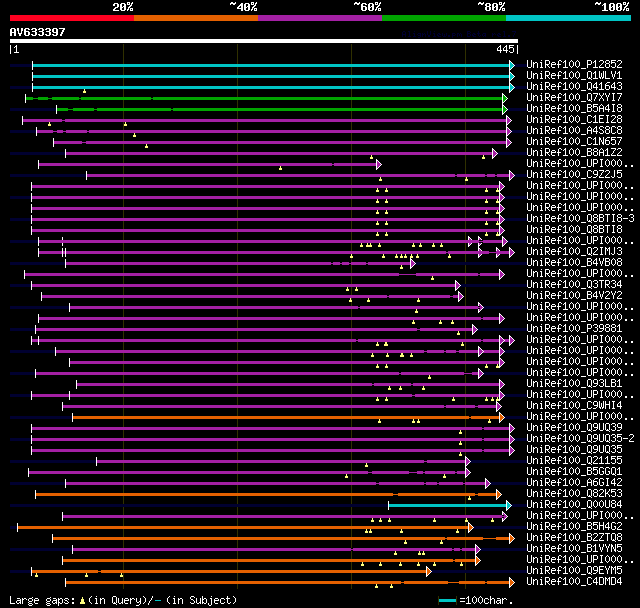This screenshot has height=608, width=640.
Task: Select the UniRef100_Q93LB1 label
Action: (574, 384)
